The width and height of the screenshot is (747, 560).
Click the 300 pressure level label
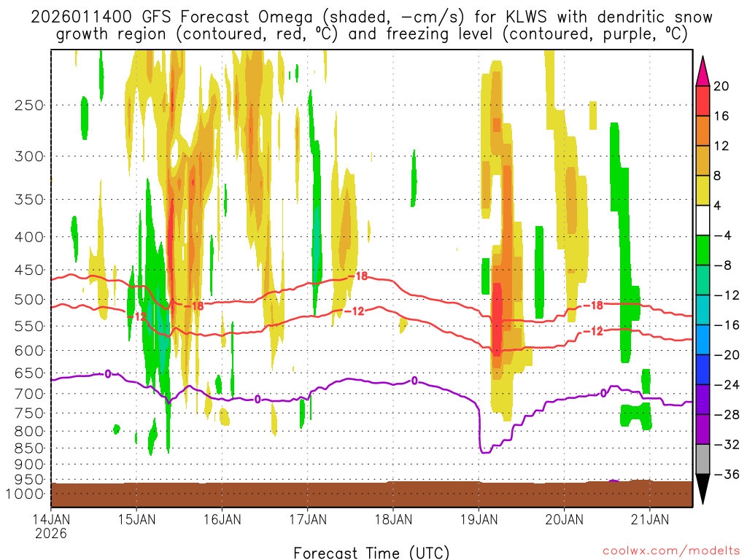pyautogui.click(x=29, y=156)
